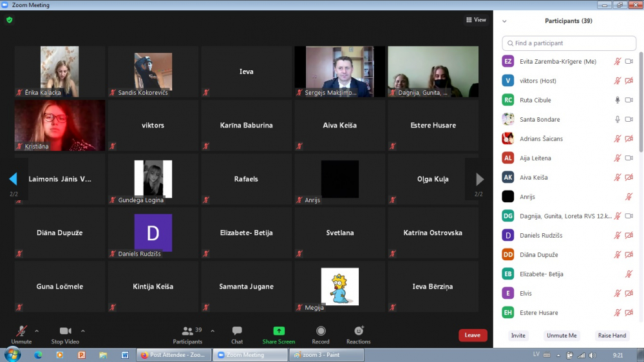Screen dimensions: 644x362
Task: Toggle Stop Video camera button
Action: [x=65, y=331]
